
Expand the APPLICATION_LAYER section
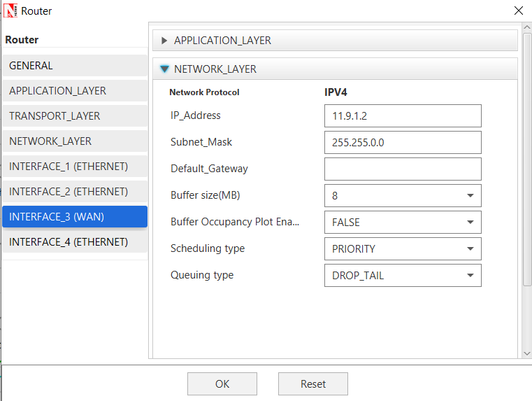click(165, 41)
